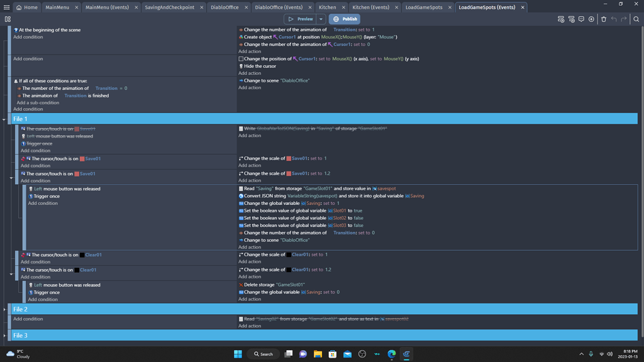Open event sheet search with the magnifier icon
The height and width of the screenshot is (362, 644).
point(636,19)
